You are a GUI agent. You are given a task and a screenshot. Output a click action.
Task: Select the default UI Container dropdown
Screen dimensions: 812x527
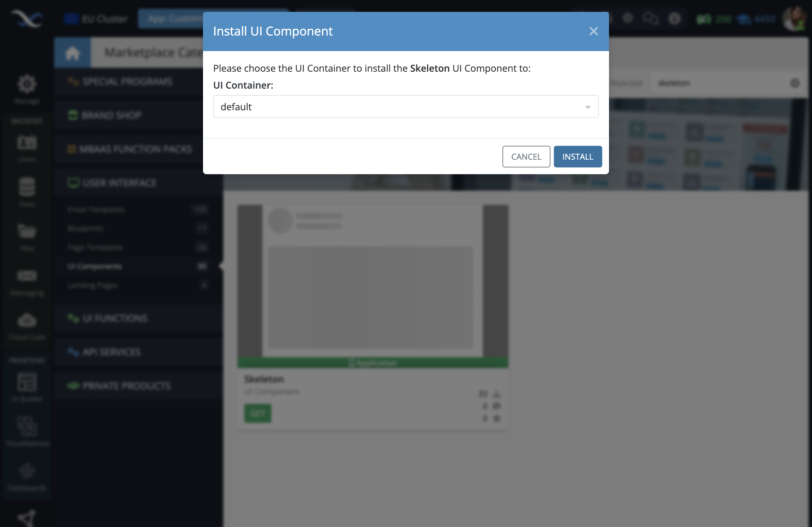(406, 107)
